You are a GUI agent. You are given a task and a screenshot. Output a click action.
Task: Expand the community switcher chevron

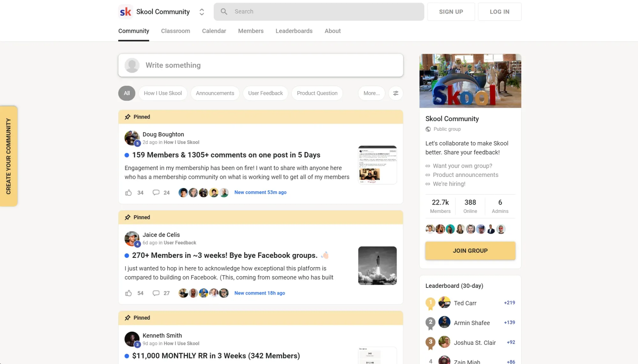click(202, 11)
